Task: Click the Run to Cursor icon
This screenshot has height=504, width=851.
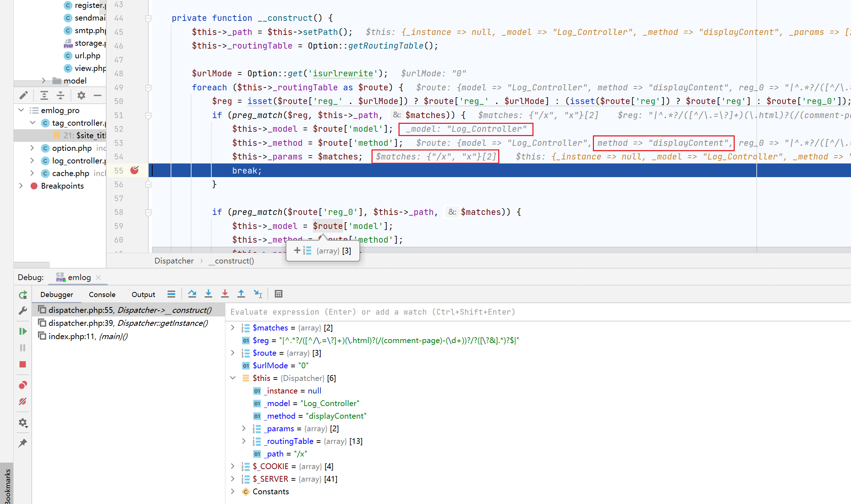Action: click(x=258, y=294)
